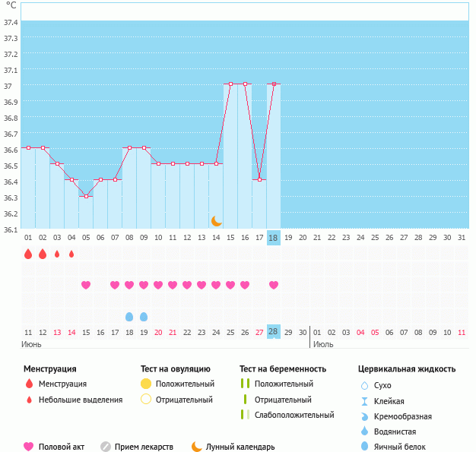Select highlighted calendar date 28
Screen dimensions: 476x452
coord(274,331)
